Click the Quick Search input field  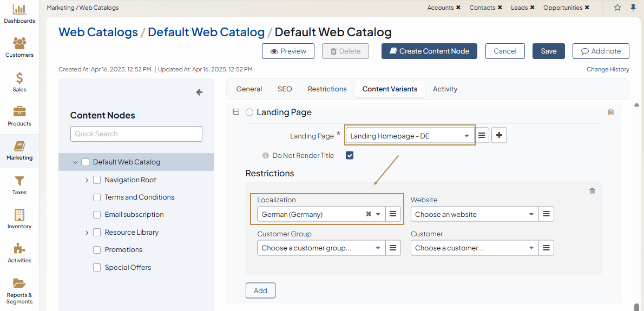pos(136,134)
